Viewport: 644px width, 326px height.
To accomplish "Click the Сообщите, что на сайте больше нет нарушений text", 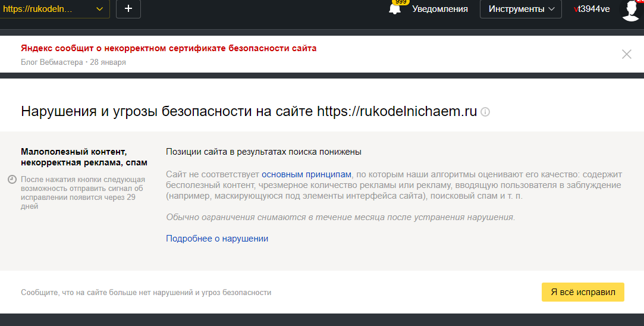I will tap(146, 293).
